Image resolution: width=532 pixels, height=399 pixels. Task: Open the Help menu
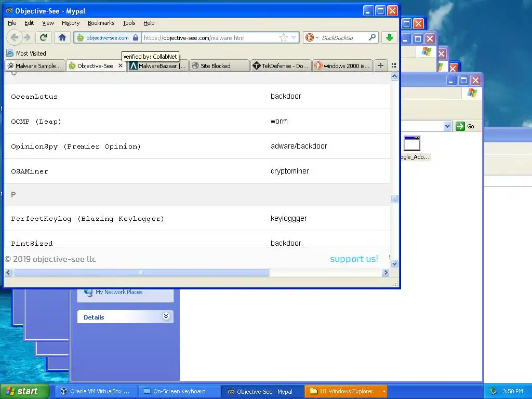coord(149,23)
